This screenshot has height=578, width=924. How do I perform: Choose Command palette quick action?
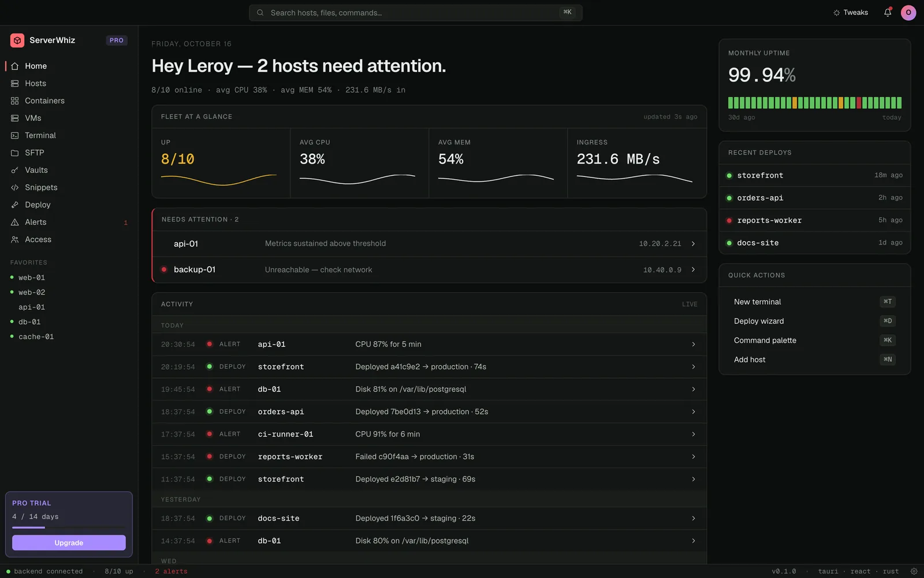pos(814,340)
